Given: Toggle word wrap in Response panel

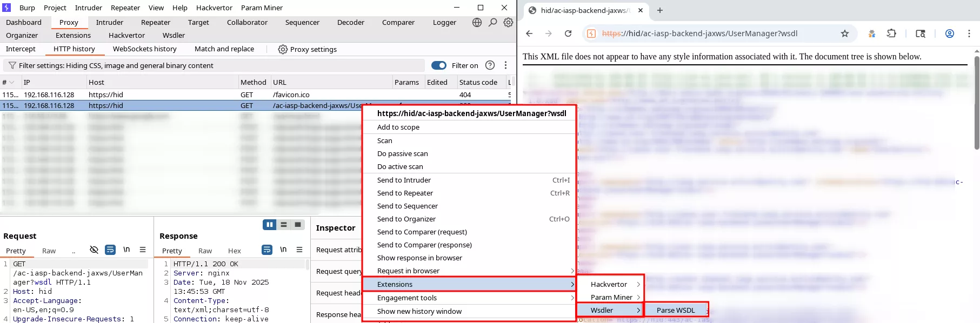Looking at the screenshot, I should (x=267, y=250).
